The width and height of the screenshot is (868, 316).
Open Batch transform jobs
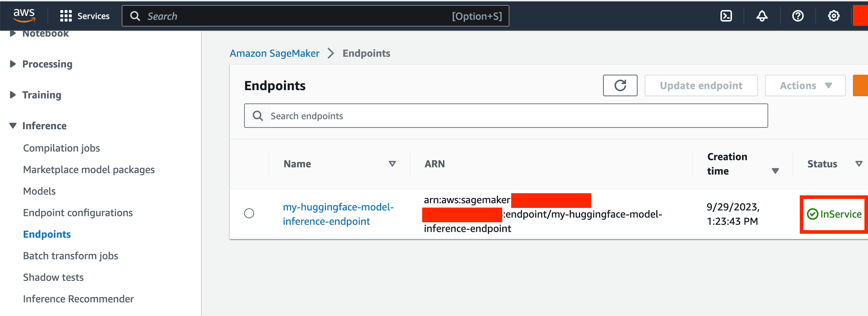pos(70,256)
